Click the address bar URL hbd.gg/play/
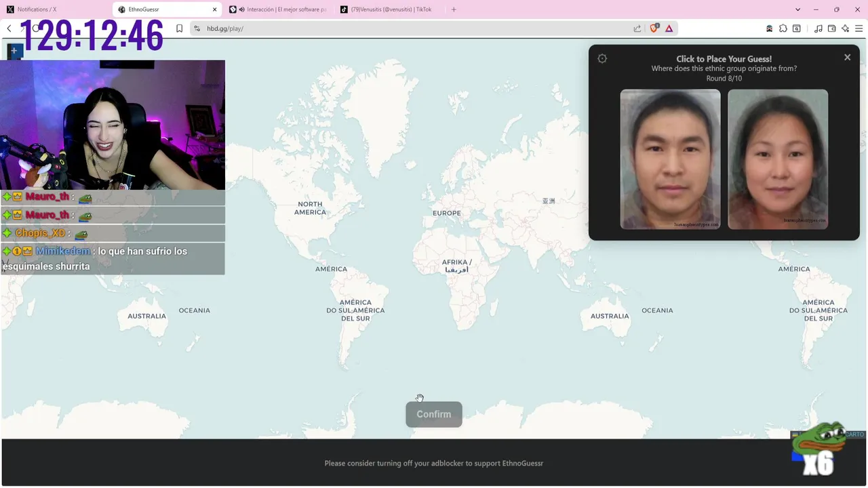 coord(225,28)
